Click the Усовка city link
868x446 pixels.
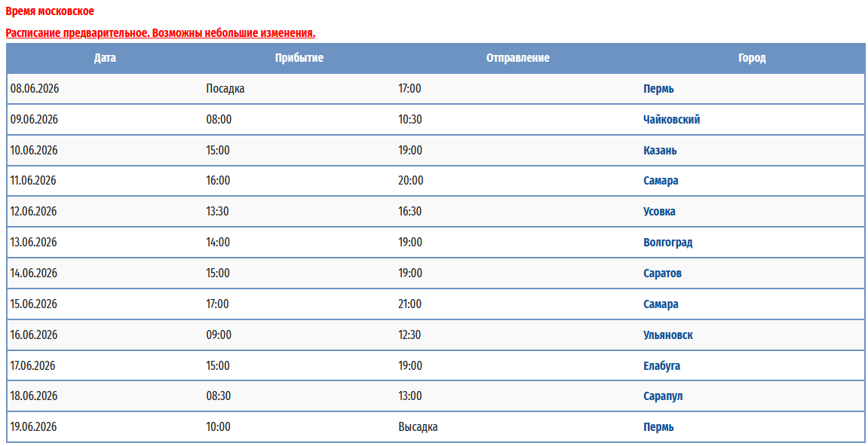click(659, 212)
